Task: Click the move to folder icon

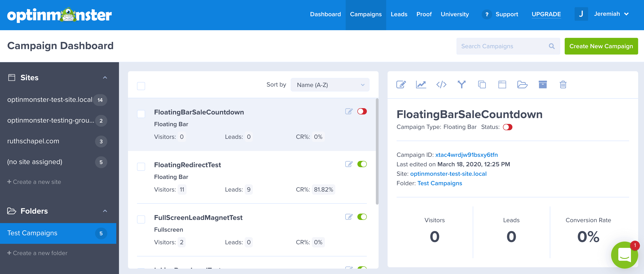Action: pyautogui.click(x=522, y=84)
